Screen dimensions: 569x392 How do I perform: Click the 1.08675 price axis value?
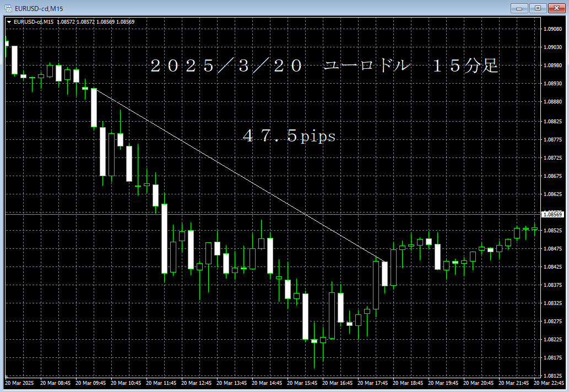click(x=552, y=176)
